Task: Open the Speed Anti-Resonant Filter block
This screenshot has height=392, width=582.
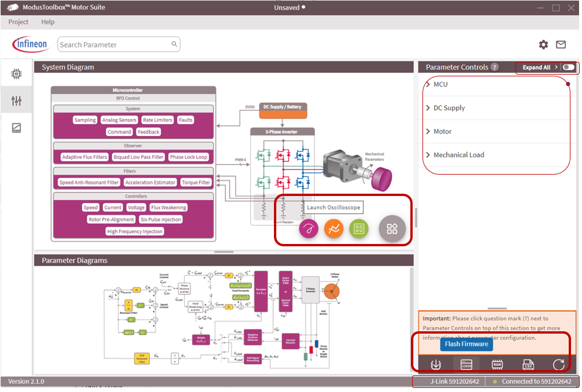Action: [x=89, y=182]
